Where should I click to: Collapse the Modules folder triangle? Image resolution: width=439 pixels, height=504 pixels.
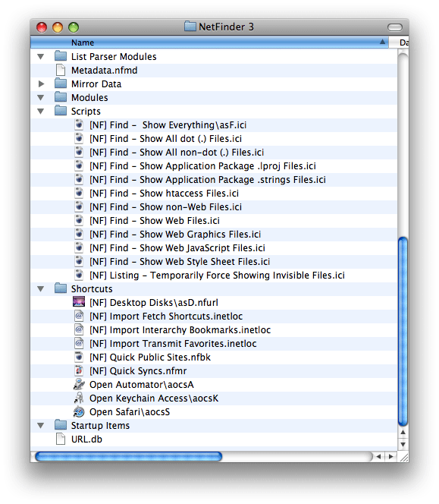click(x=40, y=98)
